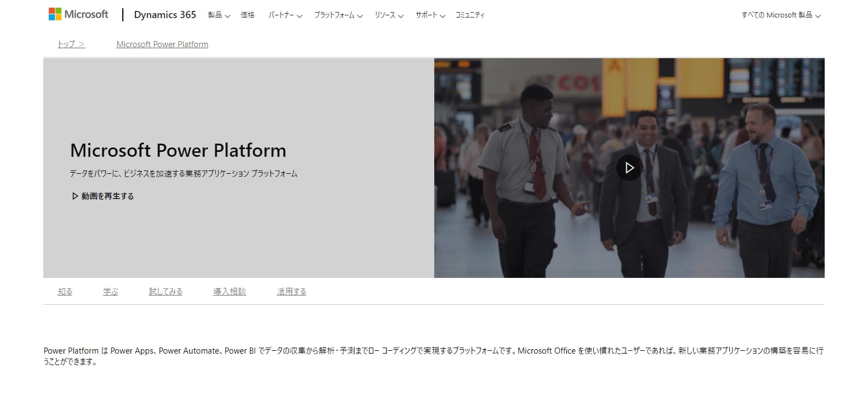The image size is (868, 415).
Task: Jump to the 導入相談 section tab
Action: 230,292
